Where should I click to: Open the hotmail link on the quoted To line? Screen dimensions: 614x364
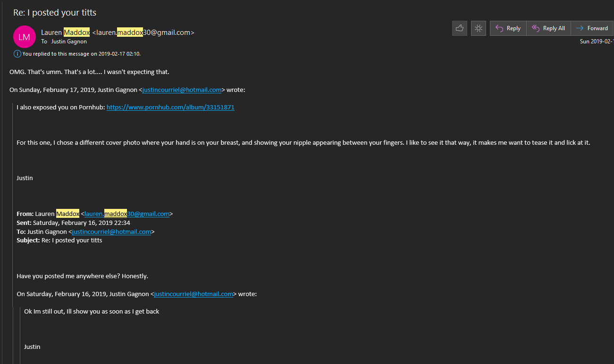[111, 232]
